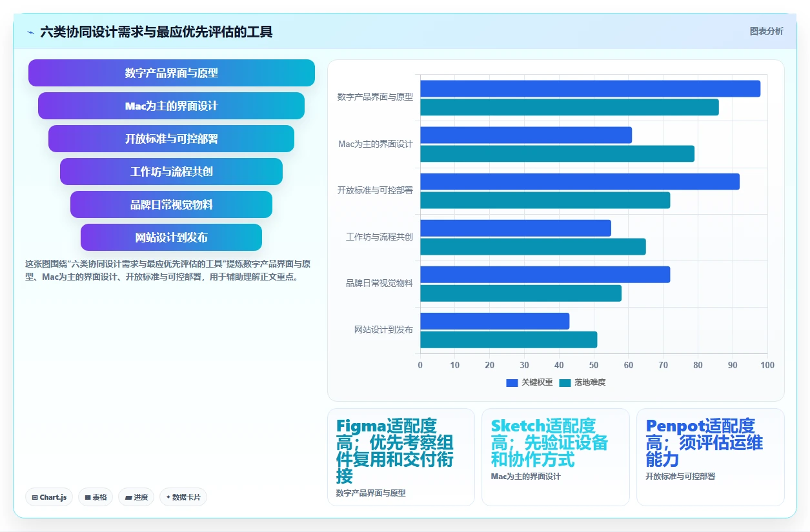Click the blue 关键权重 bar for 数字产品界面与原型
810x532 pixels.
coord(591,88)
